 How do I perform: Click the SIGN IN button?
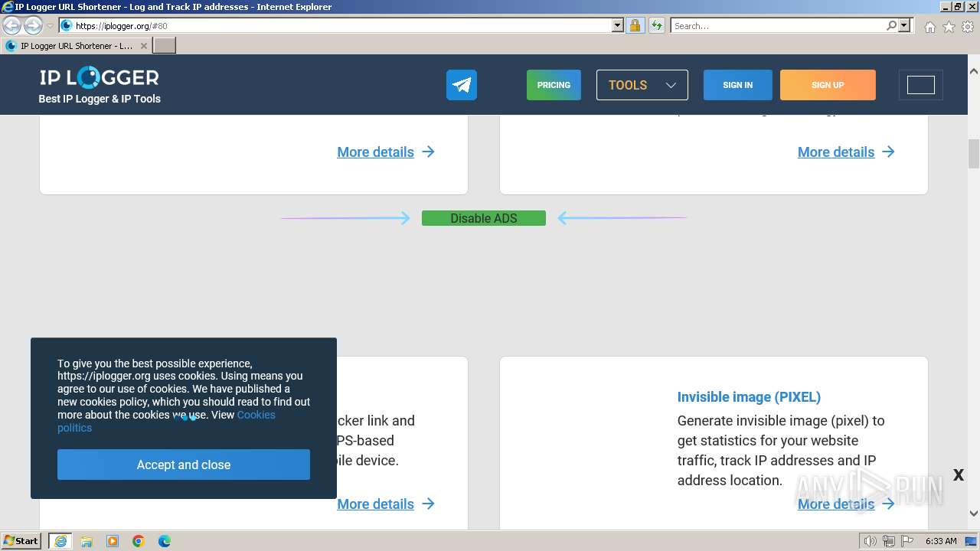737,85
